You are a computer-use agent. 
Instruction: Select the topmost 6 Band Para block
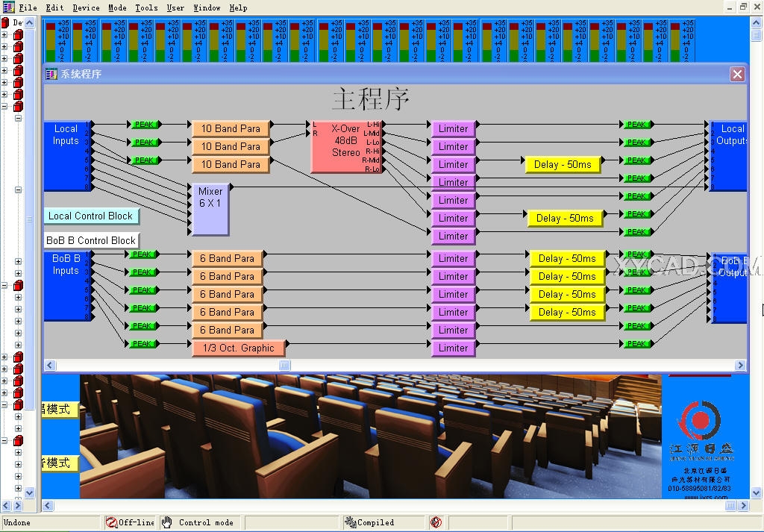coord(227,258)
